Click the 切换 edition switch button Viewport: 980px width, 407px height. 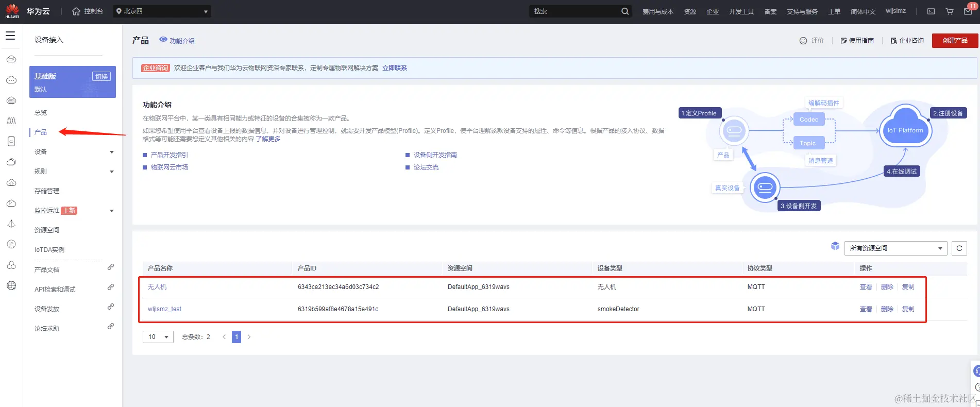[102, 76]
